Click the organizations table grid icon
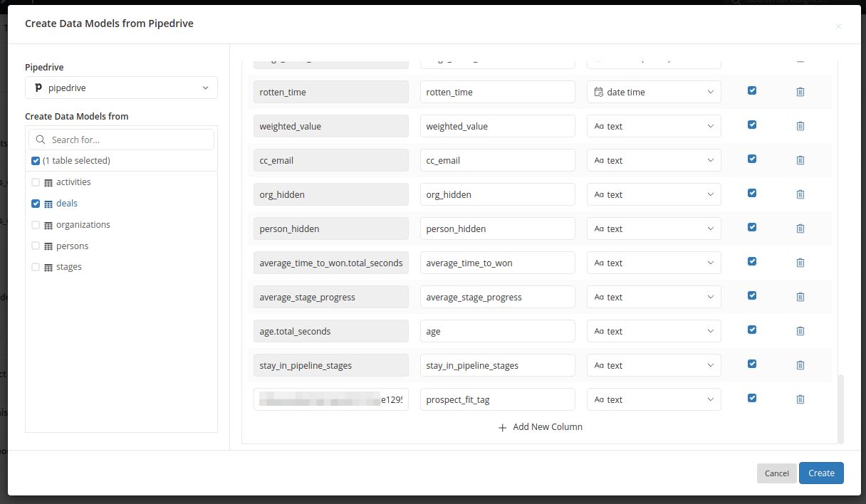 (48, 226)
